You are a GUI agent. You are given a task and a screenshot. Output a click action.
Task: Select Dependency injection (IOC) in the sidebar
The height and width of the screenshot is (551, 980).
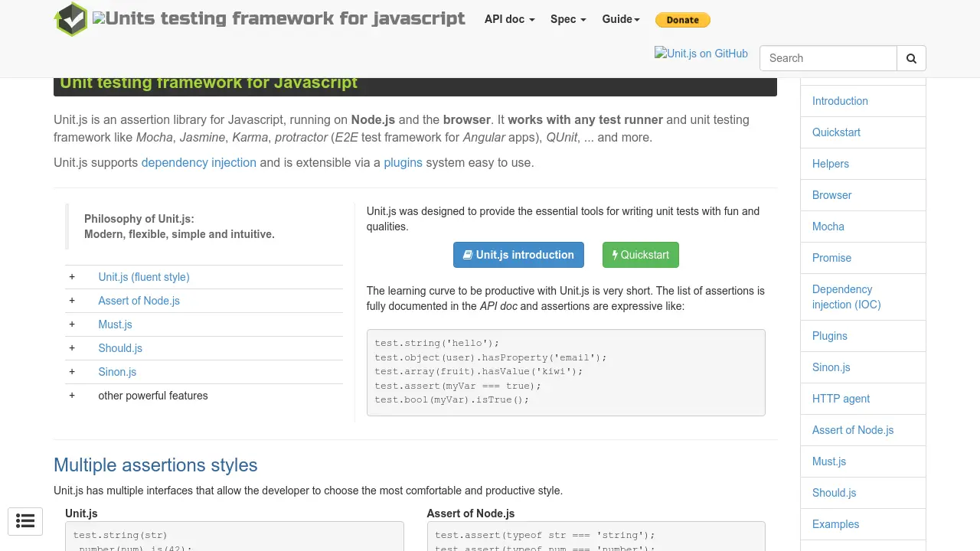[846, 297]
